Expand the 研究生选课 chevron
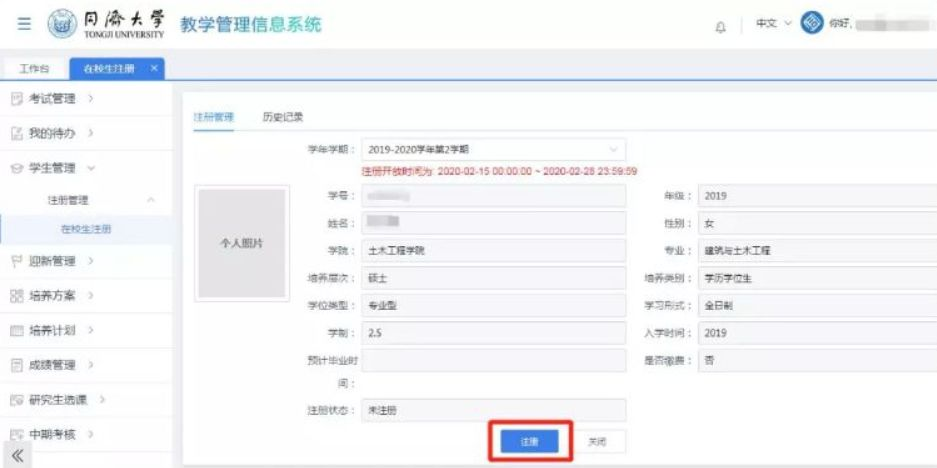 (102, 399)
